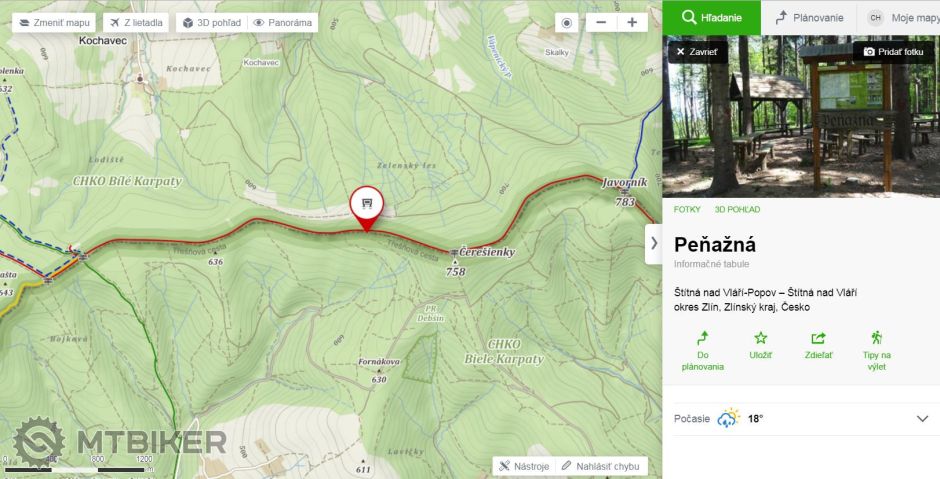
Task: Expand the Počasie weather section
Action: [x=922, y=418]
